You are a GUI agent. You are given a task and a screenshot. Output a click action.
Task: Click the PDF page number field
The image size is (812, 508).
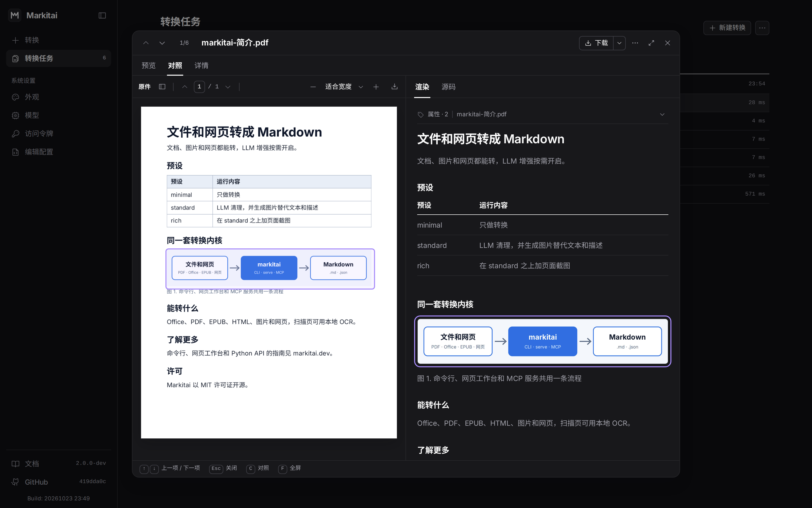coord(199,87)
